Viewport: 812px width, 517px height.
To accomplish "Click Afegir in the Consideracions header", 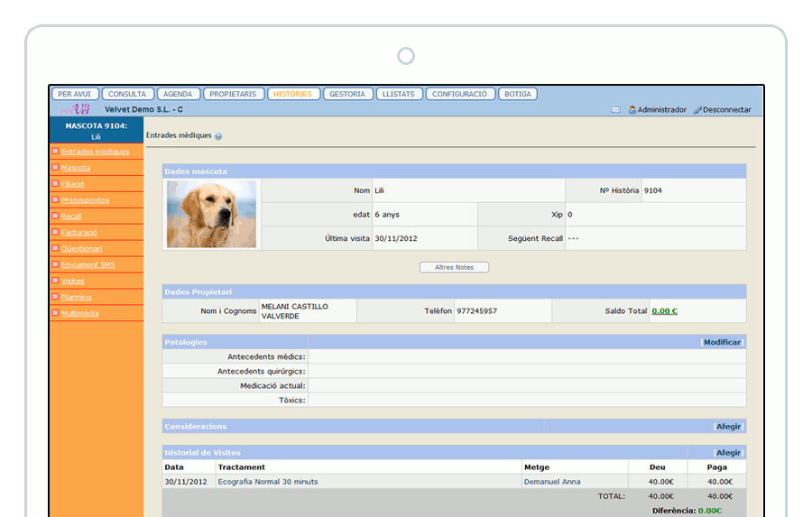I will pos(728,426).
